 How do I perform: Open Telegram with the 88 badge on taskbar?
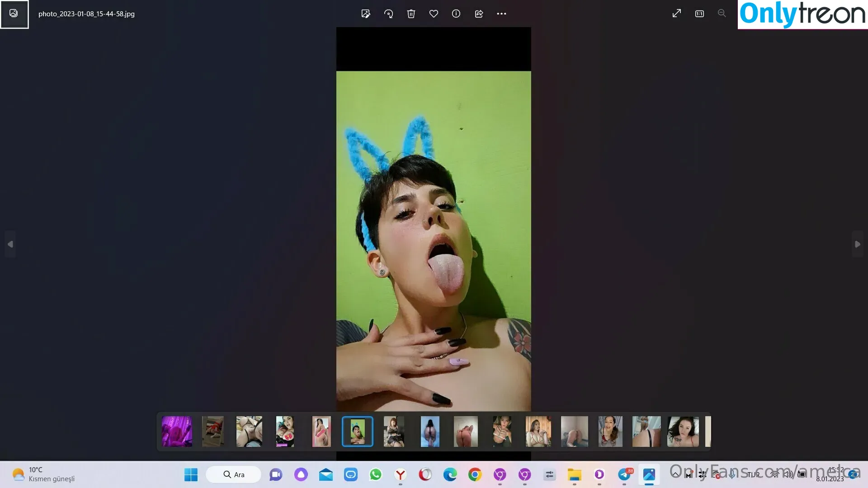click(x=624, y=474)
